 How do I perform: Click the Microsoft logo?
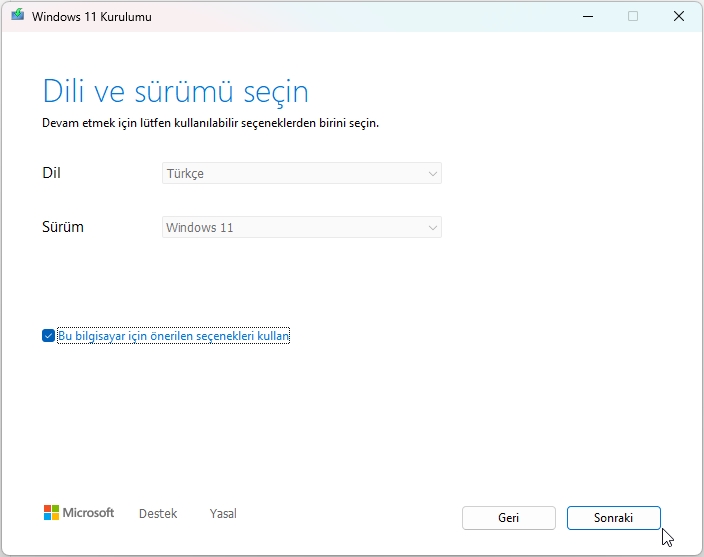[x=79, y=513]
